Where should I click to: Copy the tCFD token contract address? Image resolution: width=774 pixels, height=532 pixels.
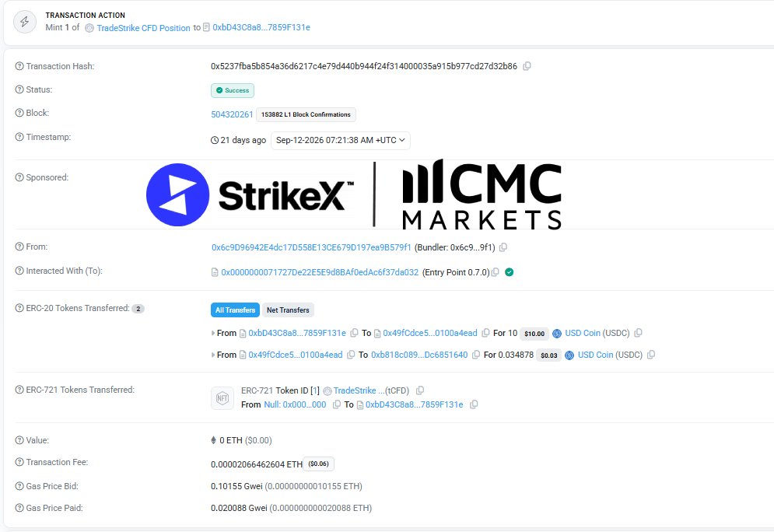(x=419, y=390)
